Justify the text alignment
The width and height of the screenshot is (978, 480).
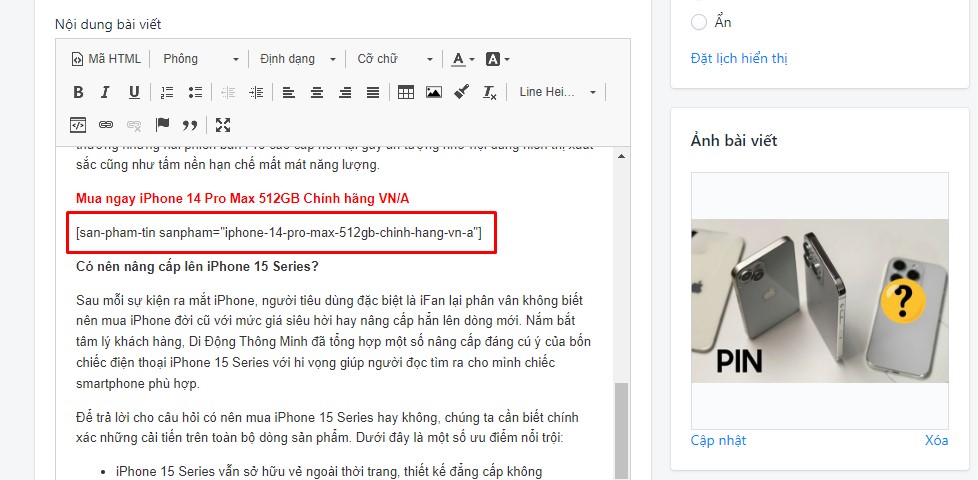click(x=373, y=92)
